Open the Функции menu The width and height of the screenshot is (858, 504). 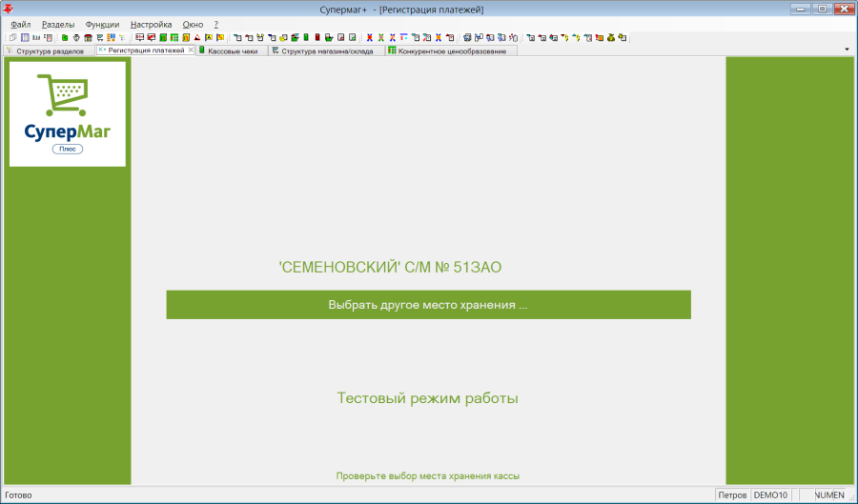(102, 25)
